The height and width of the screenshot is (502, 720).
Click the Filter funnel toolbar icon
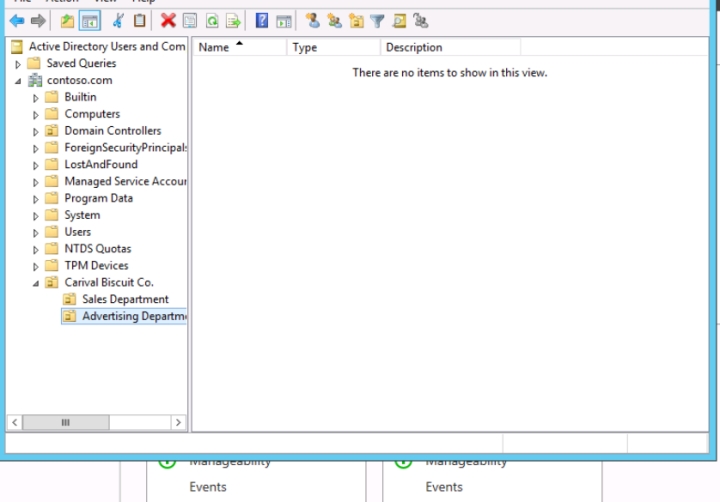[378, 21]
